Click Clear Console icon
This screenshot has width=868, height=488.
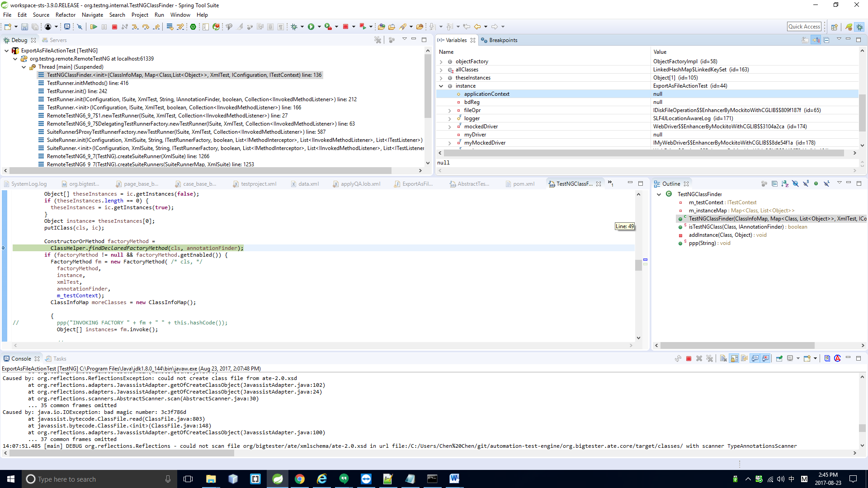[x=723, y=359]
